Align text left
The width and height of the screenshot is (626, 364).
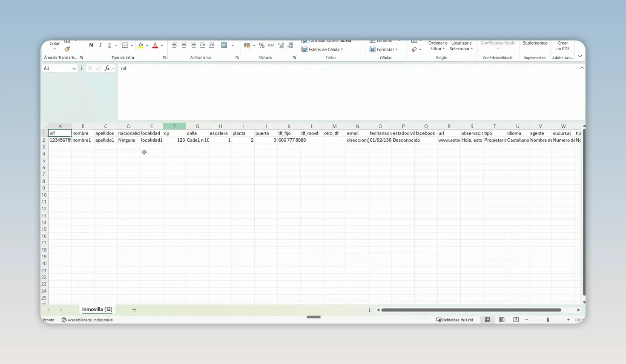[x=175, y=45]
